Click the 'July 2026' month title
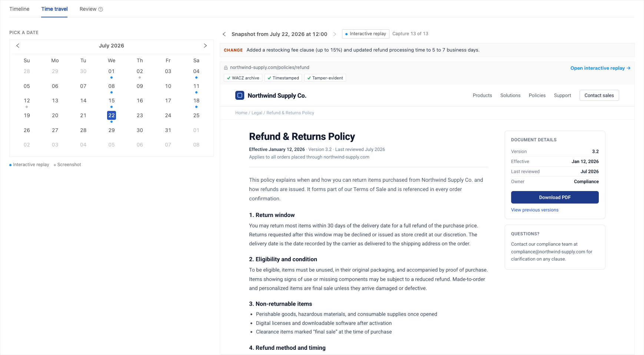 click(x=112, y=46)
